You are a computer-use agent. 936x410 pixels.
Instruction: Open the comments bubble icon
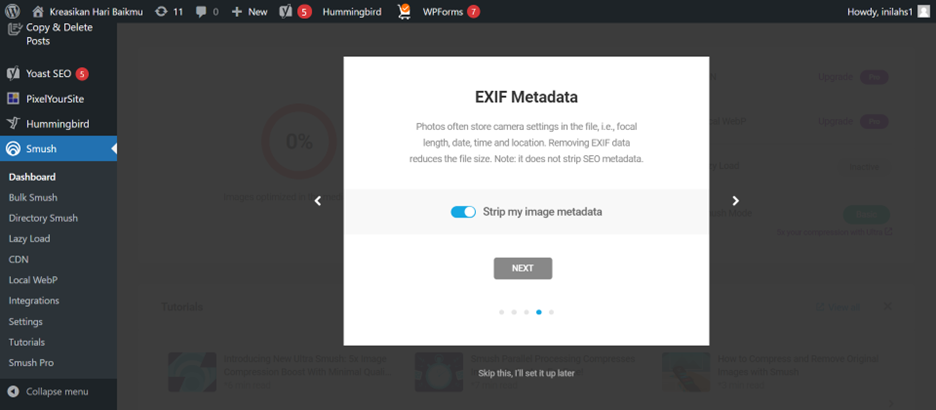pyautogui.click(x=201, y=11)
